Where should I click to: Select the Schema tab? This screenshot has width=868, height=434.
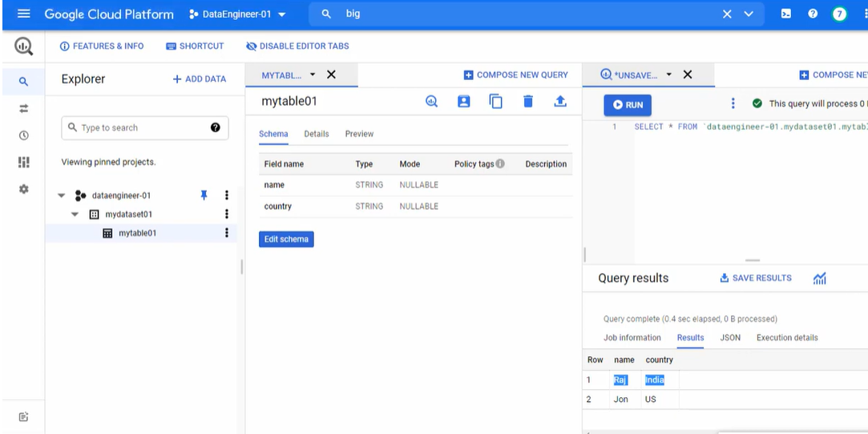(273, 134)
